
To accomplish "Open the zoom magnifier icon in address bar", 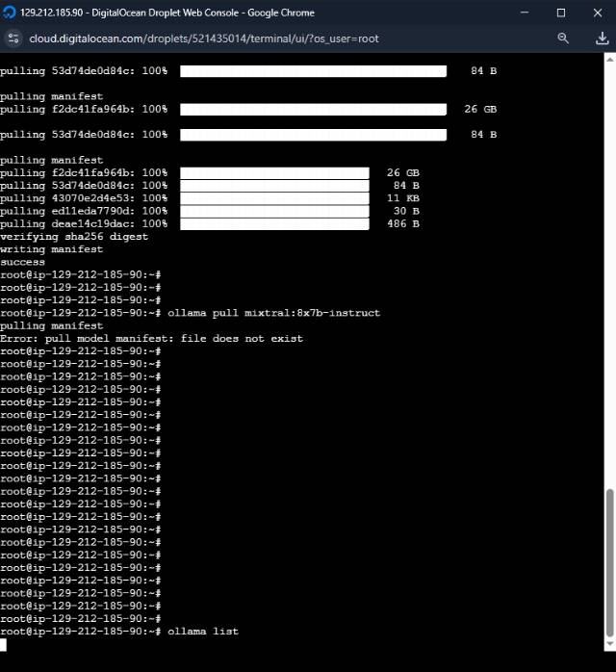I will point(564,38).
